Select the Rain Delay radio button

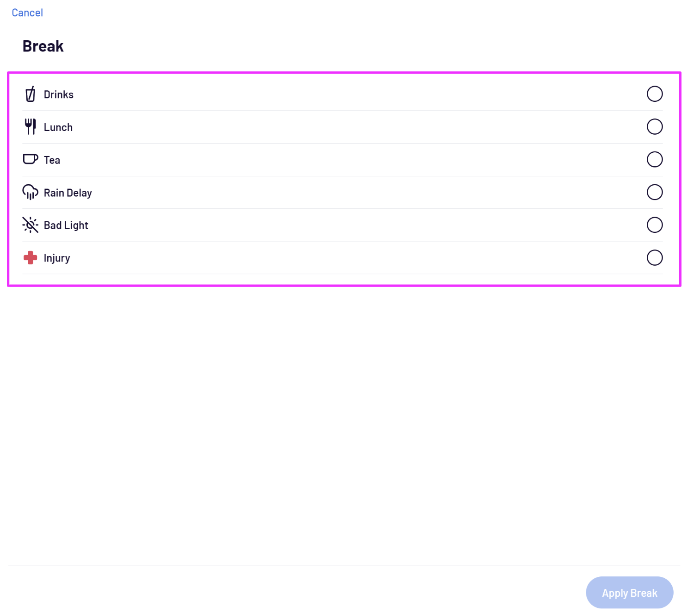click(x=654, y=192)
